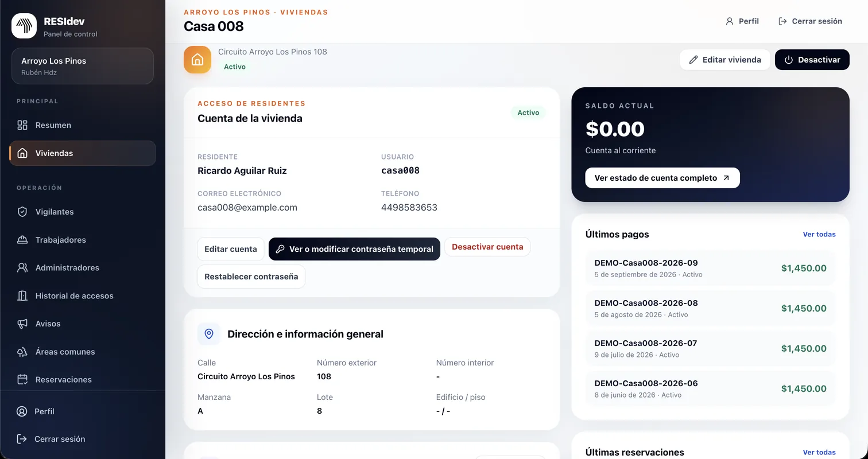Click the key icon for temporary password
The image size is (868, 459).
click(280, 249)
